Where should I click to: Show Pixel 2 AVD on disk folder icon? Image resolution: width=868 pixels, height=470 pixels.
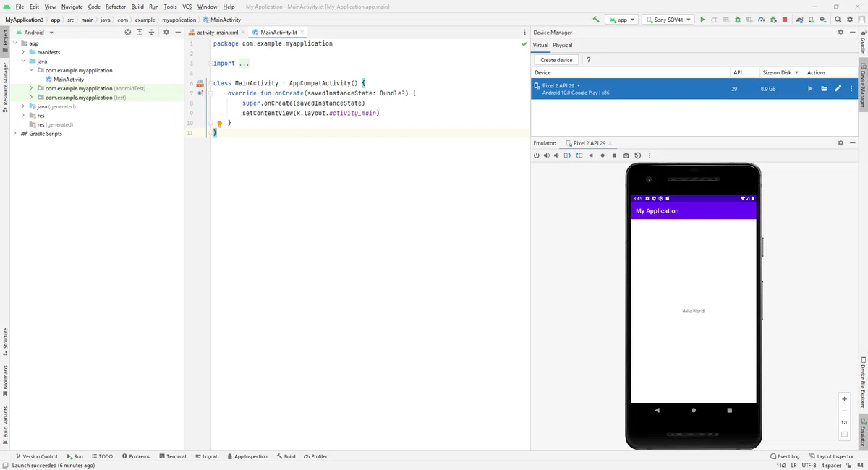point(824,89)
